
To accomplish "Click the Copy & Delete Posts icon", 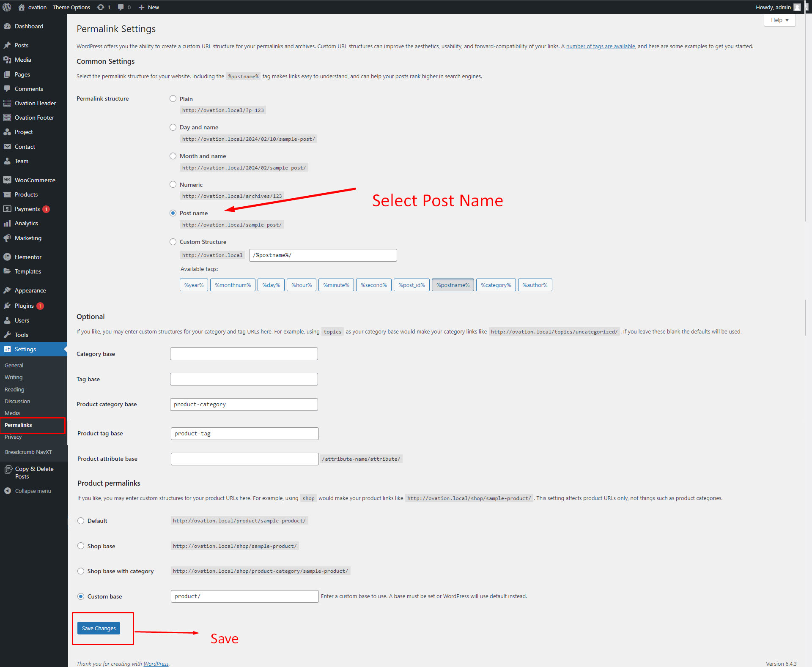I will tap(8, 469).
